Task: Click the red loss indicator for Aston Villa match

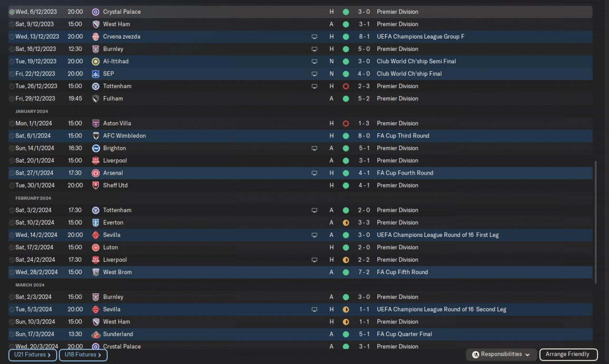Action: tap(346, 123)
